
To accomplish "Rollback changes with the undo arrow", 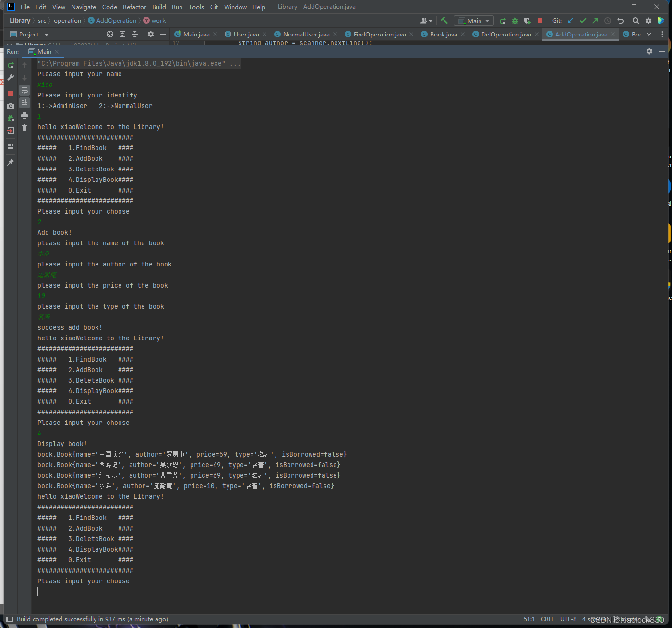I will pyautogui.click(x=620, y=21).
